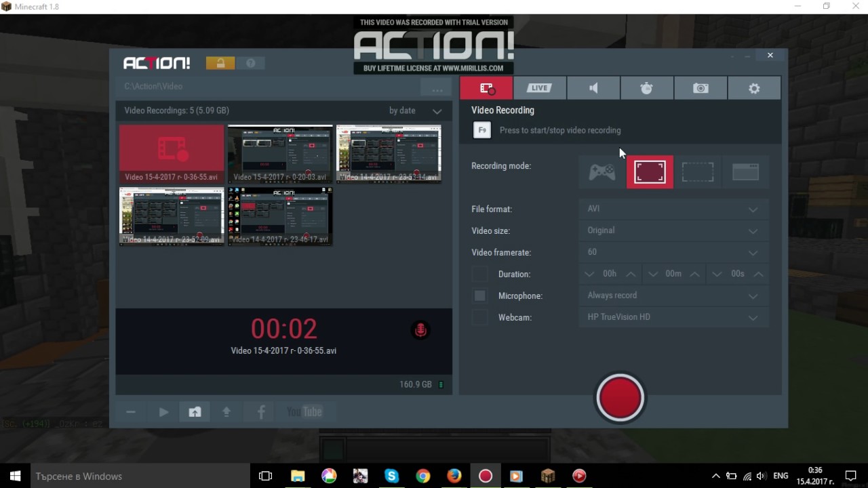868x488 pixels.
Task: Open the screenshots camera tab
Action: coord(701,88)
